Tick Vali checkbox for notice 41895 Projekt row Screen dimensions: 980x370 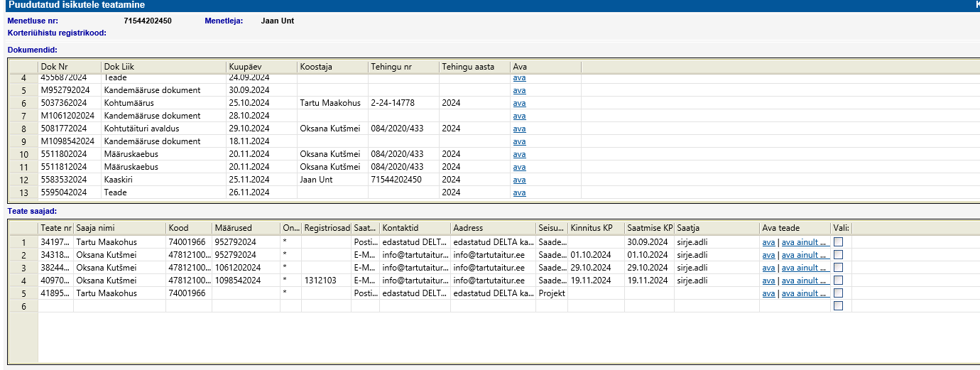click(x=838, y=293)
